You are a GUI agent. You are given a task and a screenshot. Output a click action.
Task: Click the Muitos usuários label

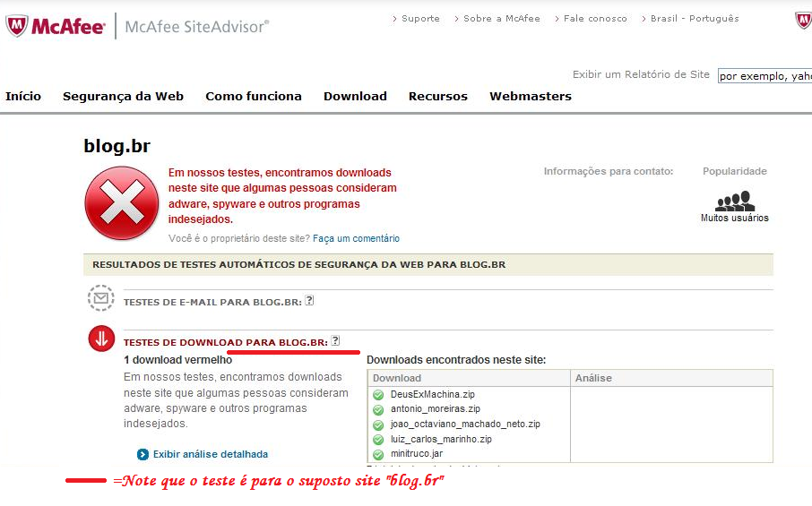tap(735, 218)
